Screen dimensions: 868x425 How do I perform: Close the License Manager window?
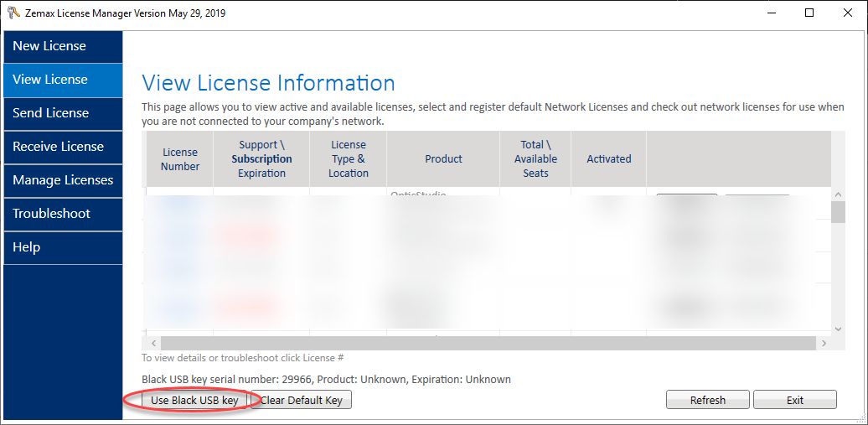click(x=848, y=13)
